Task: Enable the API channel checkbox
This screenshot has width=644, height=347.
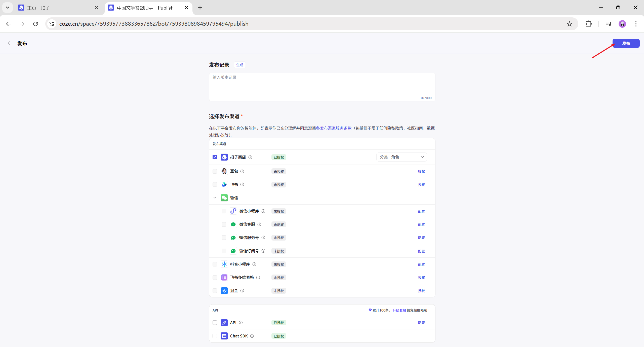Action: pyautogui.click(x=215, y=323)
